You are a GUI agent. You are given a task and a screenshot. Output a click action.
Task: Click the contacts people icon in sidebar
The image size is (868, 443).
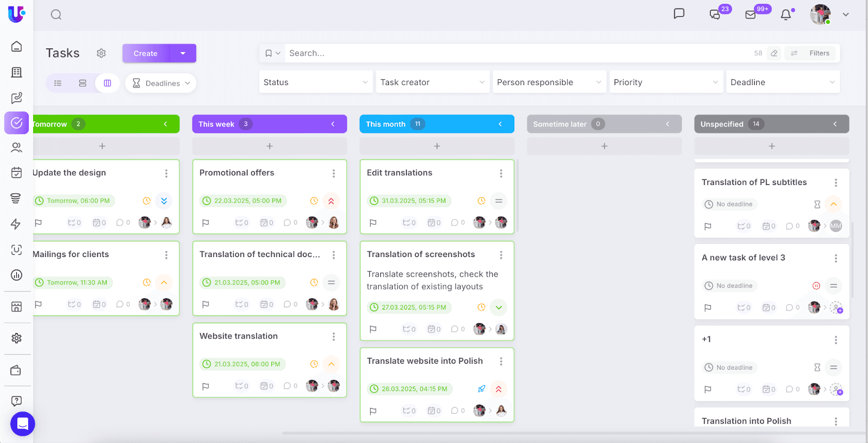16,147
